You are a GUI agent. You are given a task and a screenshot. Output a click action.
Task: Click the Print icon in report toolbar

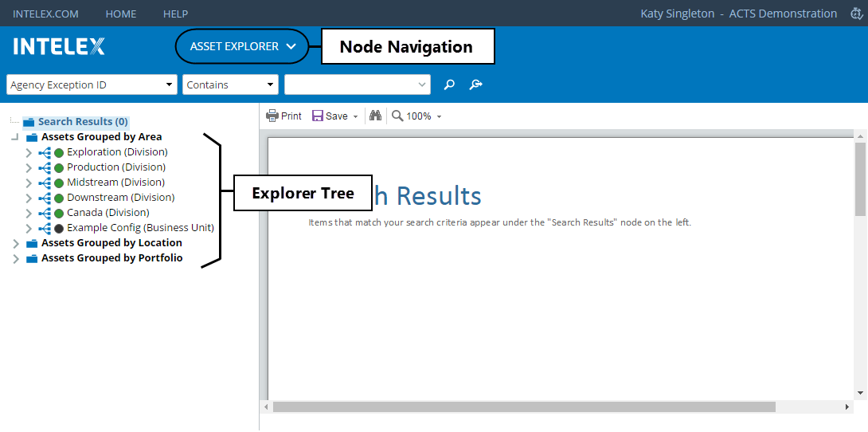point(272,116)
